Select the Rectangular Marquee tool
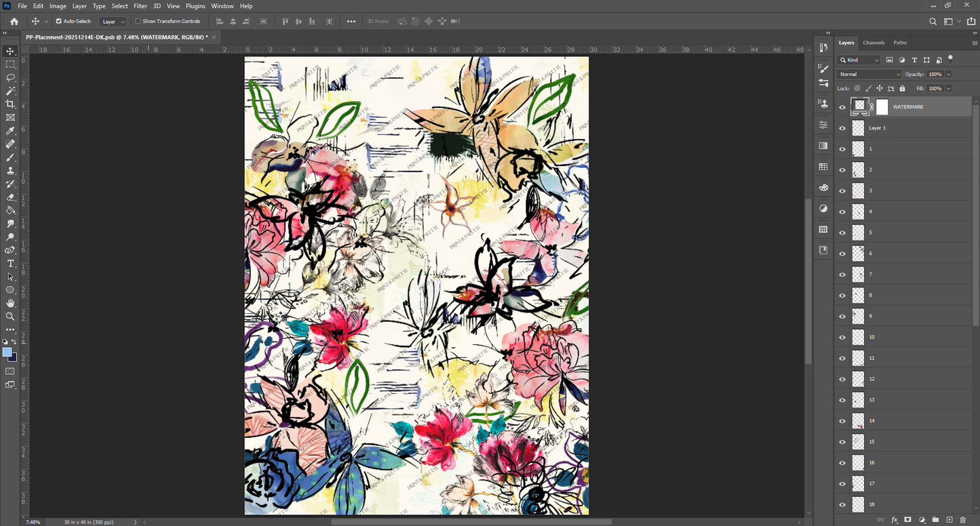980x526 pixels. 10,64
